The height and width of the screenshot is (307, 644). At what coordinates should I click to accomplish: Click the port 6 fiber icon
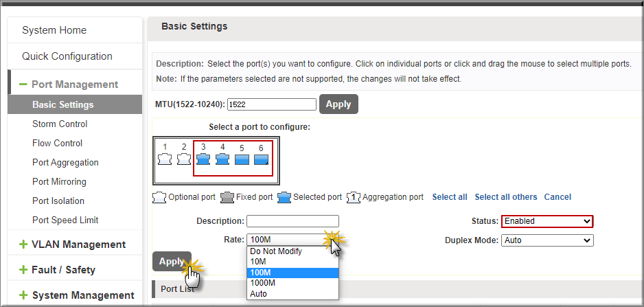click(261, 160)
